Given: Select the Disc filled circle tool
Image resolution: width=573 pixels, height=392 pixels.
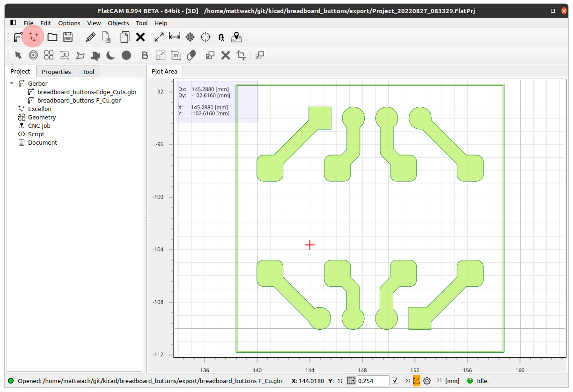Looking at the screenshot, I should pyautogui.click(x=126, y=55).
